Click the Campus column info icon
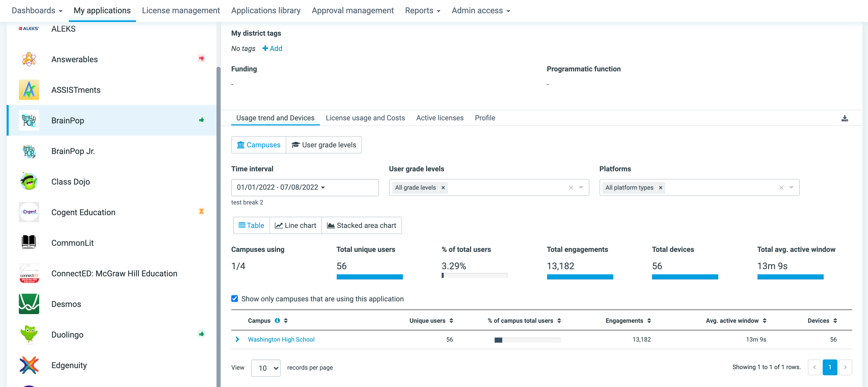Viewport: 868px width, 387px height. pos(277,320)
